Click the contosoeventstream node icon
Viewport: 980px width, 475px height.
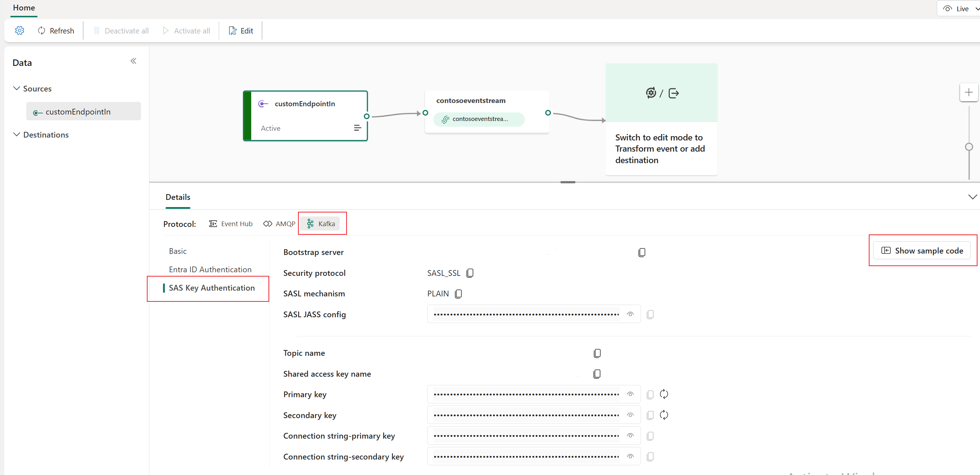click(x=446, y=119)
